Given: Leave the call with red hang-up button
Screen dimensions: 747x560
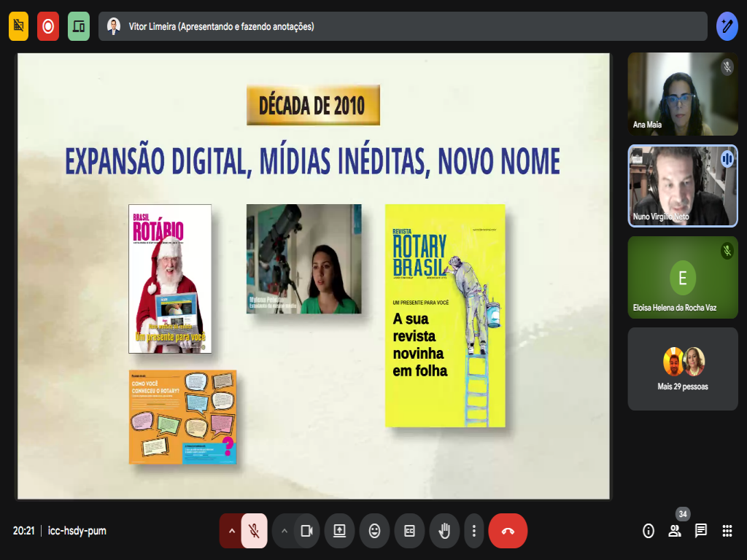Looking at the screenshot, I should [508, 531].
